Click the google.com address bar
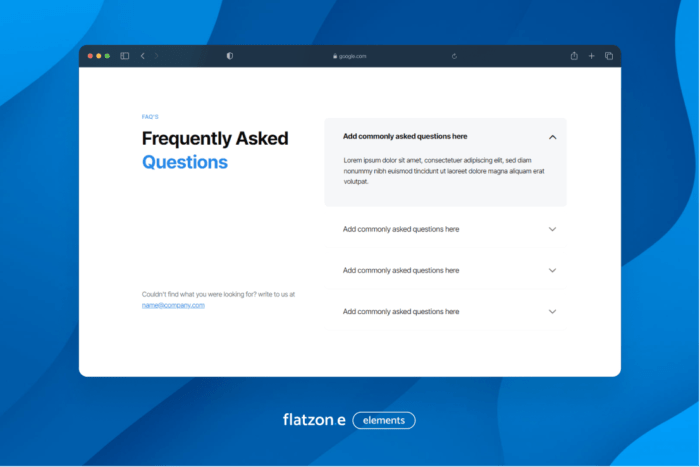This screenshot has width=700, height=467. 350,56
